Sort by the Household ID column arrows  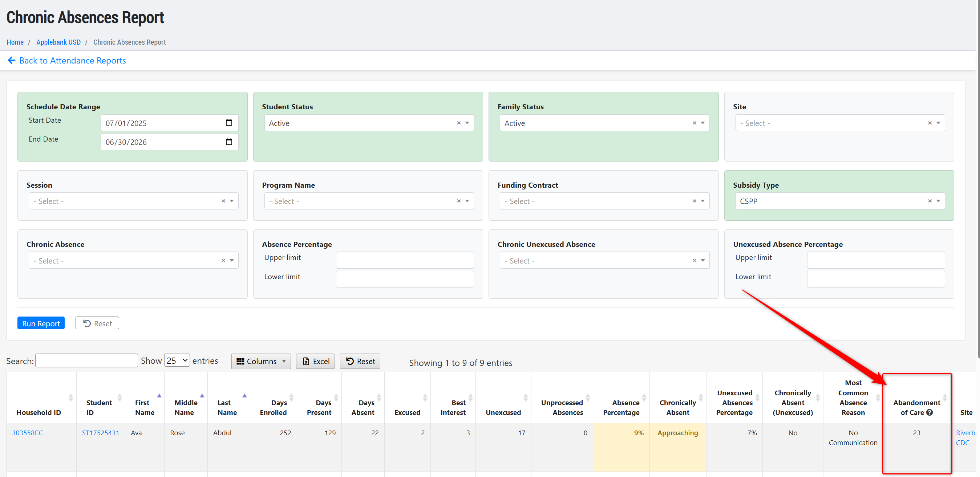coord(71,397)
